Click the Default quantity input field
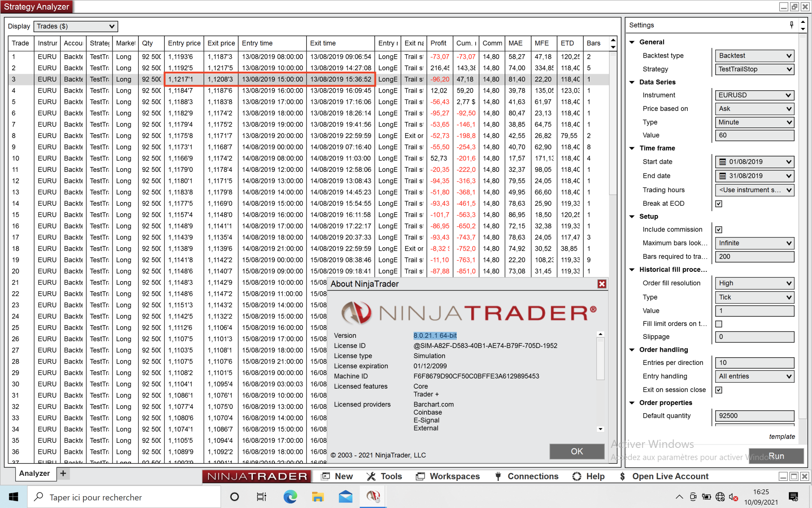The height and width of the screenshot is (508, 812). 754,416
